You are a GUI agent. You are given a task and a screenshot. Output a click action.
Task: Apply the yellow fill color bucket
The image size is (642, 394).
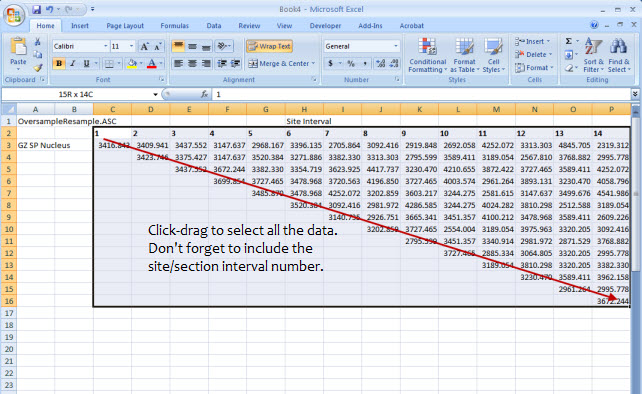132,63
